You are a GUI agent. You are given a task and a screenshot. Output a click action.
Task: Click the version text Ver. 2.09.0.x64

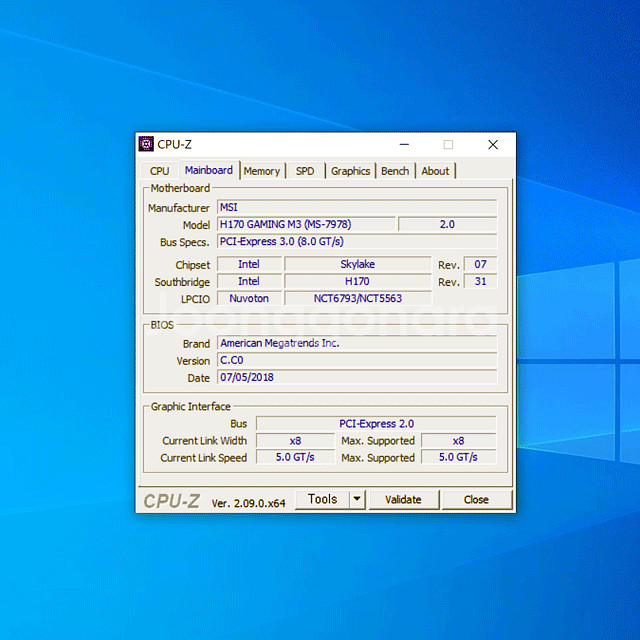(248, 503)
